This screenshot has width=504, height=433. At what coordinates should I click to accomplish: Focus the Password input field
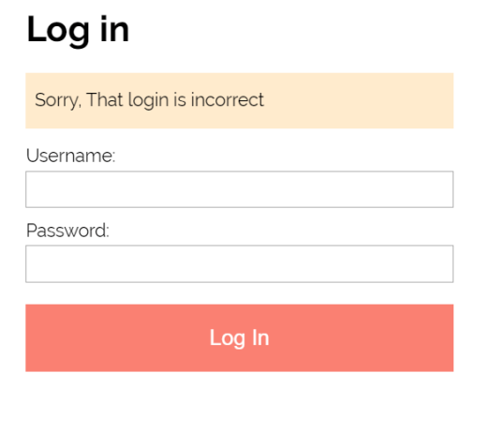click(x=240, y=263)
